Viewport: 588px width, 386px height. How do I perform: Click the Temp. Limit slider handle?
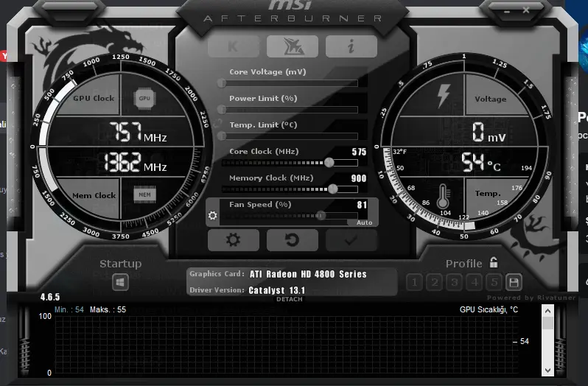(x=222, y=136)
